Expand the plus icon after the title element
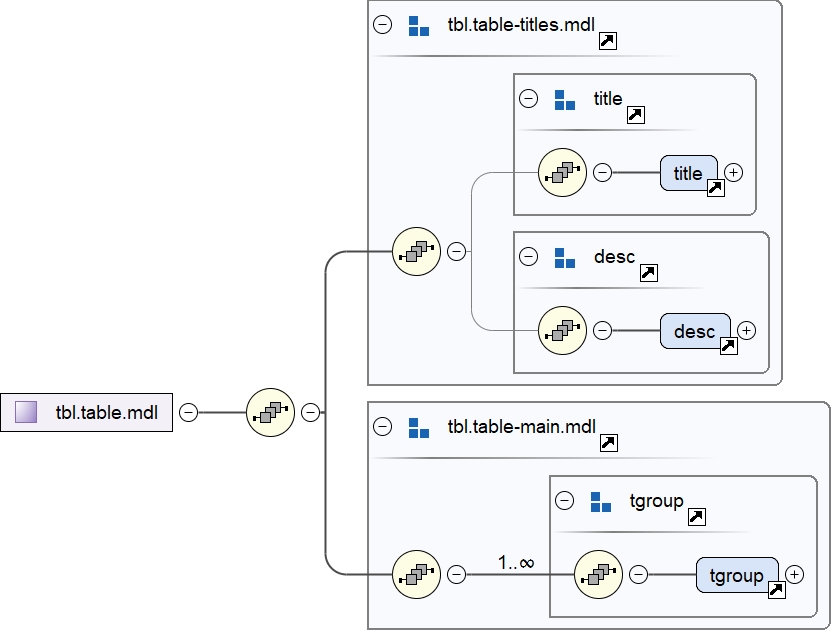The height and width of the screenshot is (631, 832). pyautogui.click(x=735, y=172)
